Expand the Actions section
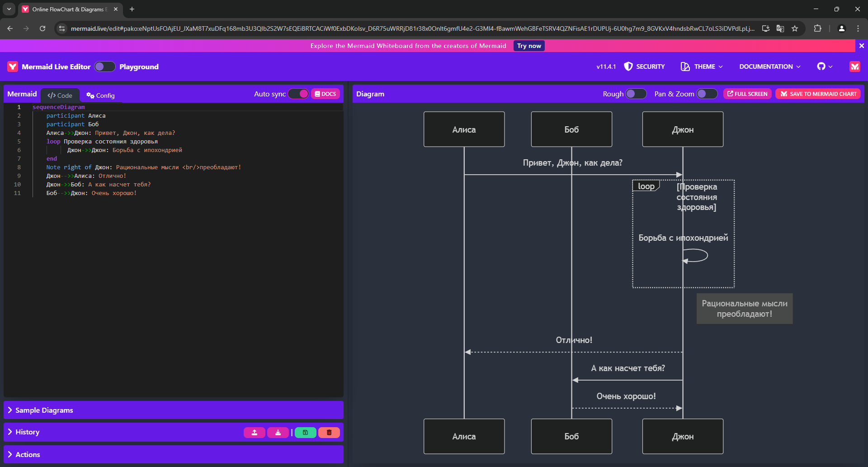The image size is (868, 467). [28, 454]
